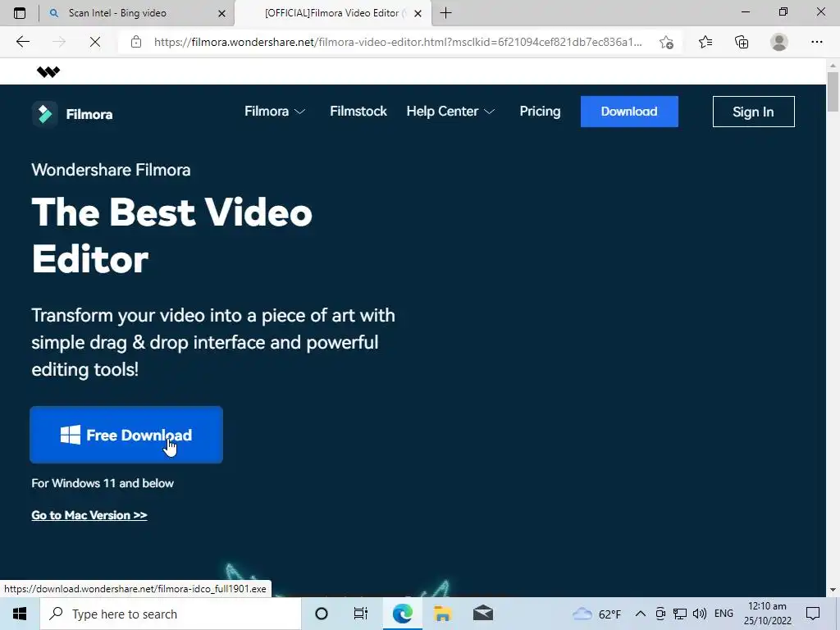Open the Windows Start menu
The image size is (840, 630).
pyautogui.click(x=20, y=614)
